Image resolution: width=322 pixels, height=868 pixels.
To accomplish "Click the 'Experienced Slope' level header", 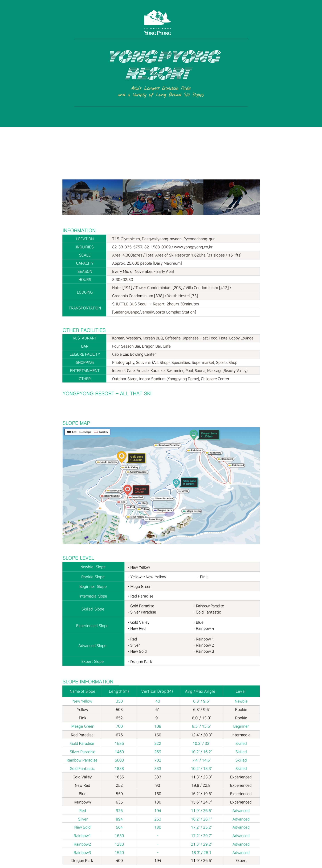I will point(93,626).
